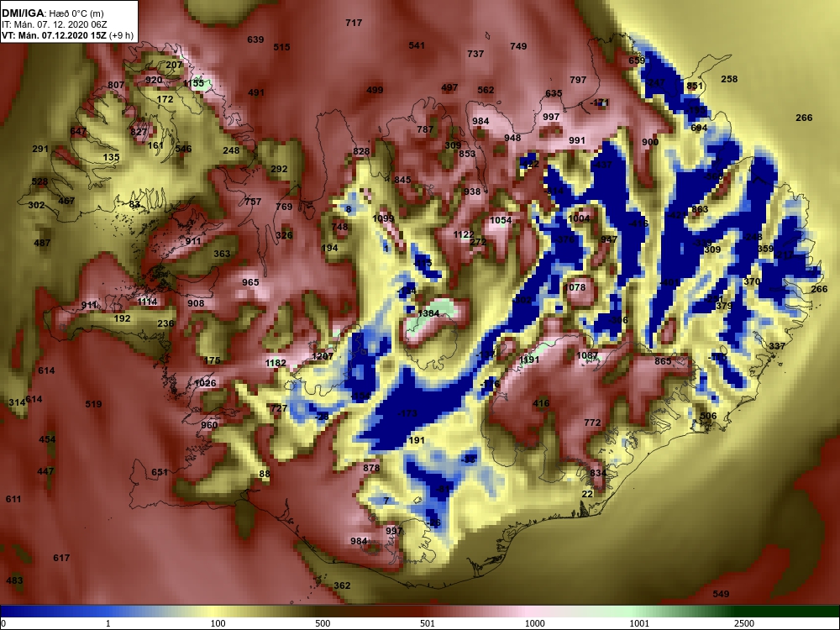This screenshot has width=840, height=630.
Task: Click the map value '362'
Action: (x=342, y=585)
